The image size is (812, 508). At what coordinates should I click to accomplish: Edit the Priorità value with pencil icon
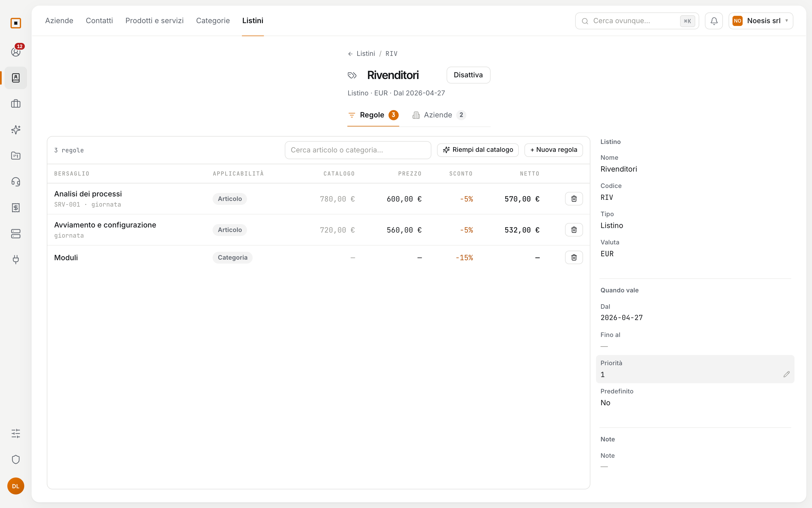(787, 374)
